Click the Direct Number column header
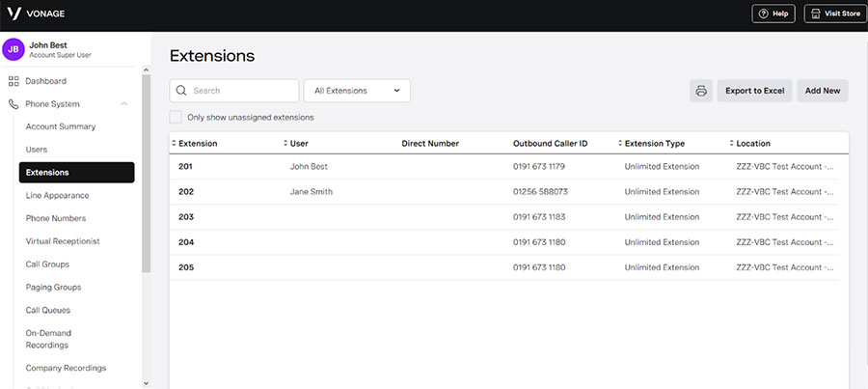868x389 pixels. coord(430,144)
